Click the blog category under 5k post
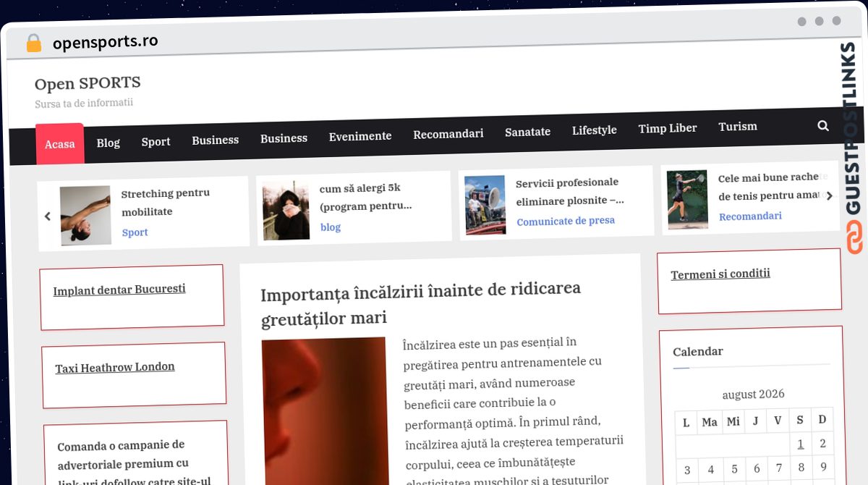Viewport: 868px width, 485px height. (x=331, y=227)
